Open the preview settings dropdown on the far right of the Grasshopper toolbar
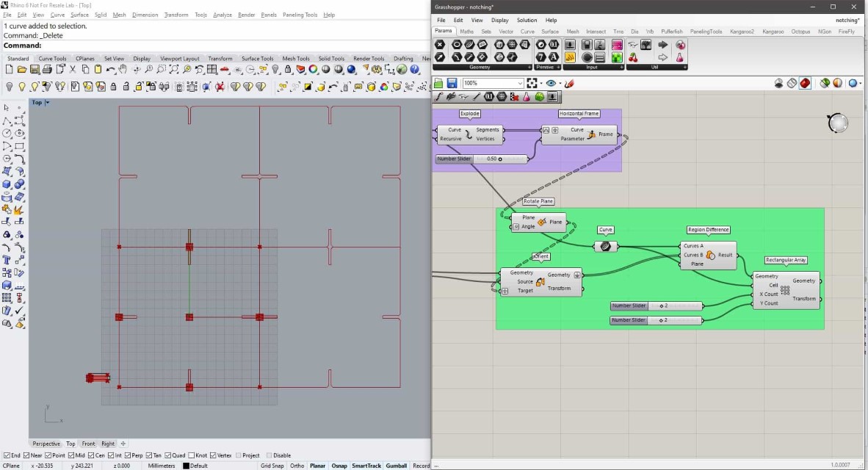This screenshot has height=470, width=868. pos(860,84)
